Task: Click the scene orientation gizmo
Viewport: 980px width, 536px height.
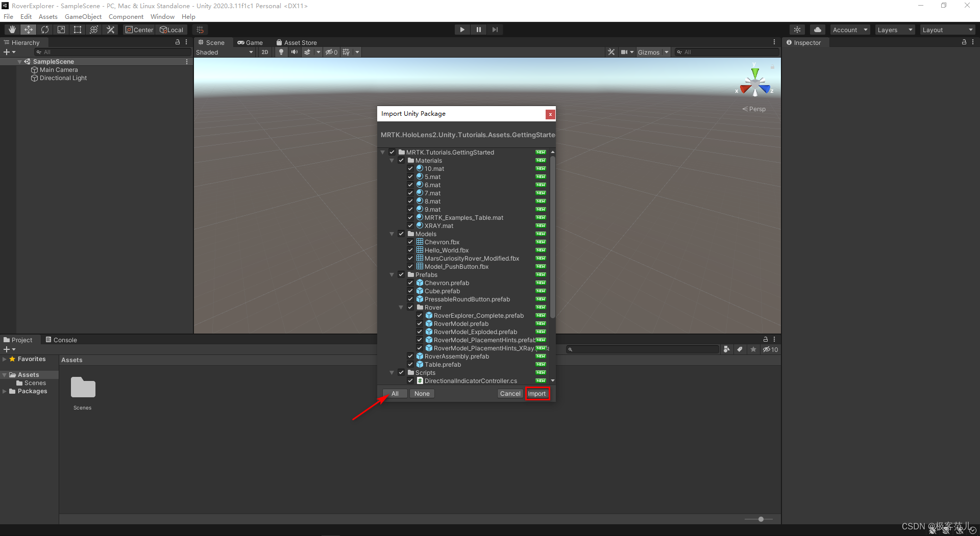Action: click(755, 84)
